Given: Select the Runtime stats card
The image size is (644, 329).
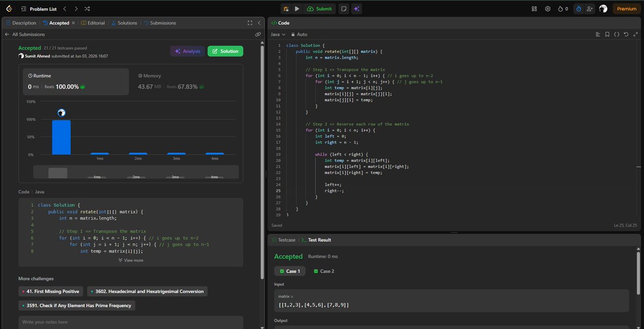Looking at the screenshot, I should click(76, 82).
